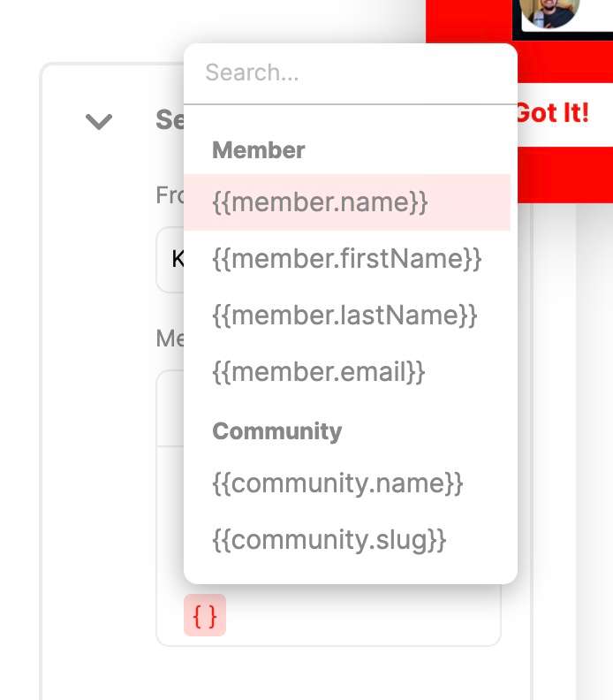Pick the {{member.email}} variable
This screenshot has height=700, width=613.
(319, 372)
